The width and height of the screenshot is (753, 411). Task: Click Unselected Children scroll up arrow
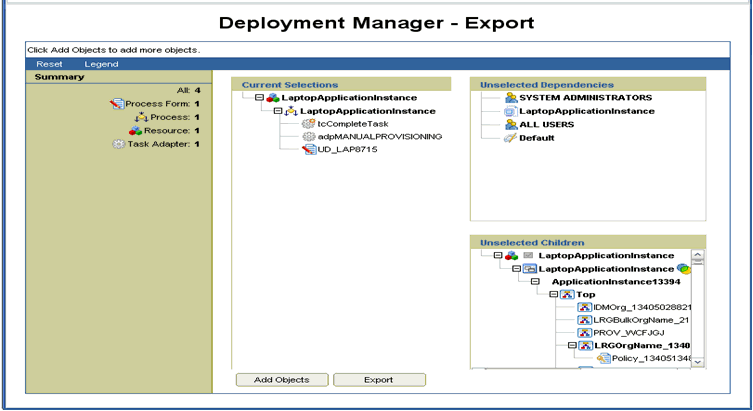point(698,255)
